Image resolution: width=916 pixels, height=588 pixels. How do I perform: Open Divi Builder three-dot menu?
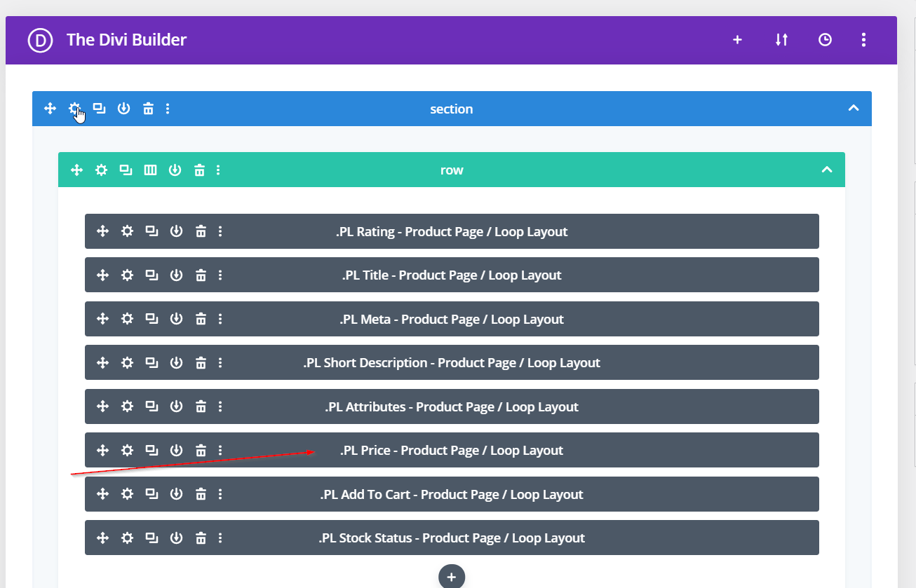click(863, 40)
